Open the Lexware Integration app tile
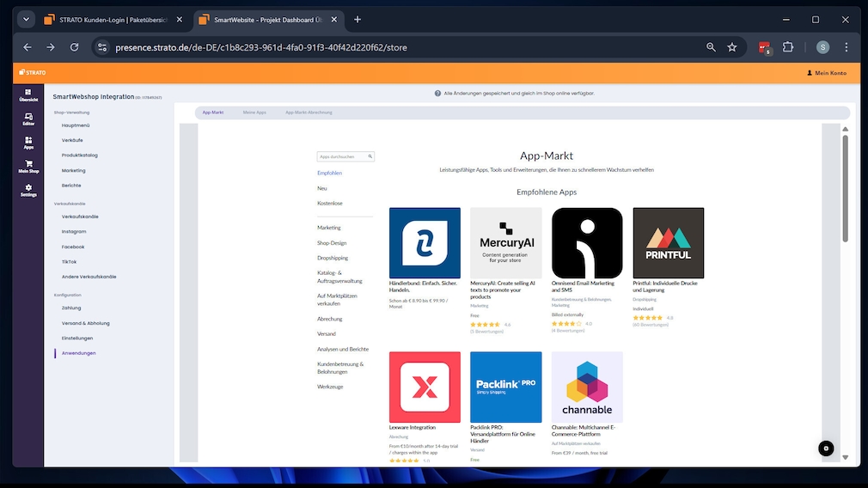 425,387
